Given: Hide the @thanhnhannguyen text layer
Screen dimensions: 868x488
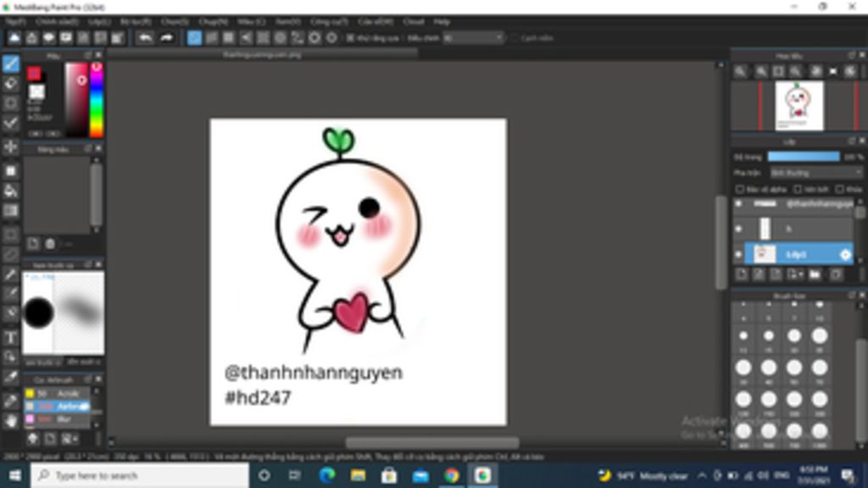Looking at the screenshot, I should 738,204.
